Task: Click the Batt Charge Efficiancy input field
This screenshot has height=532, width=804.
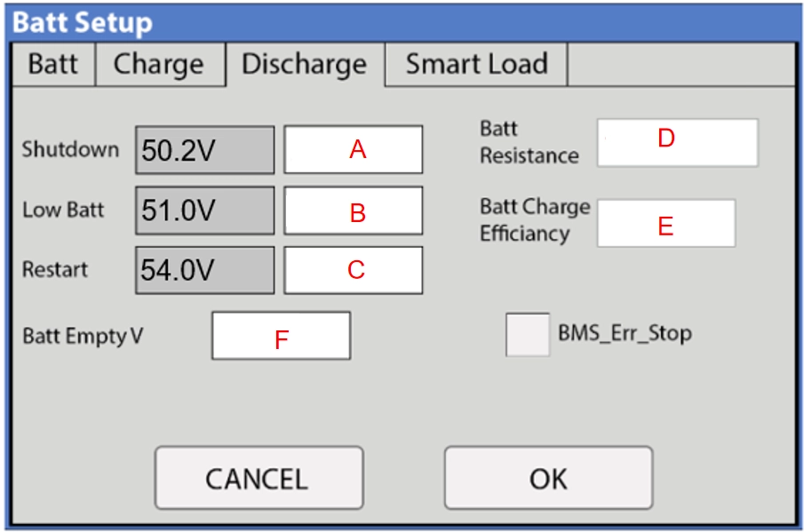Action: [x=666, y=223]
